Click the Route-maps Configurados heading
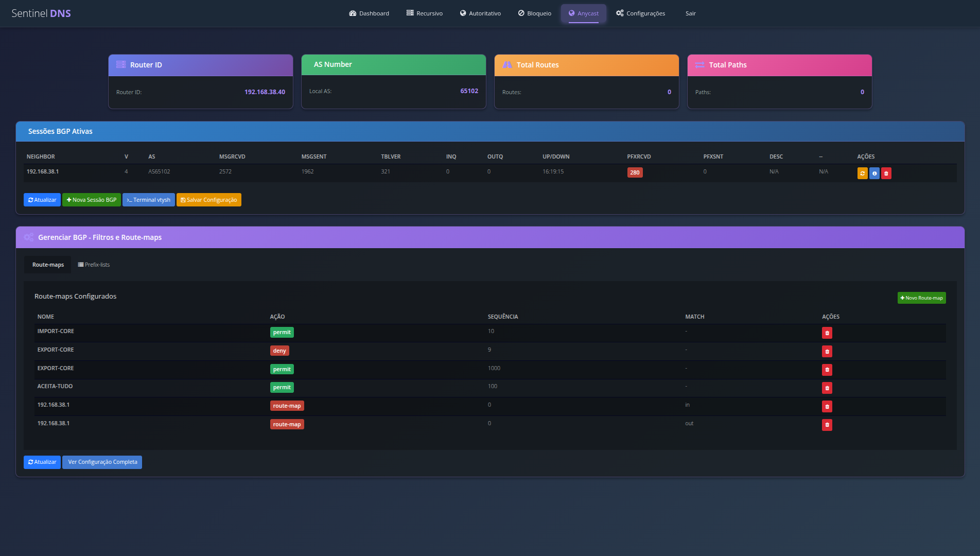Image resolution: width=980 pixels, height=556 pixels. tap(75, 296)
